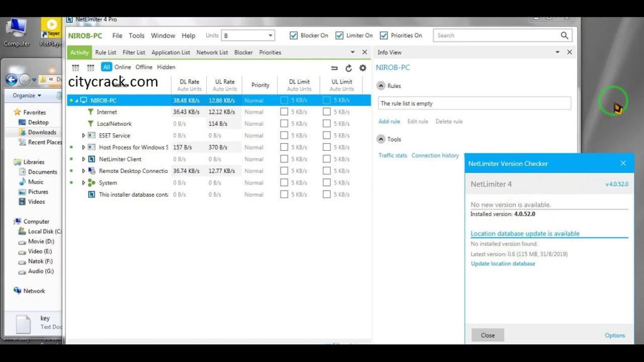
Task: Select the key text document file
Action: click(x=23, y=324)
